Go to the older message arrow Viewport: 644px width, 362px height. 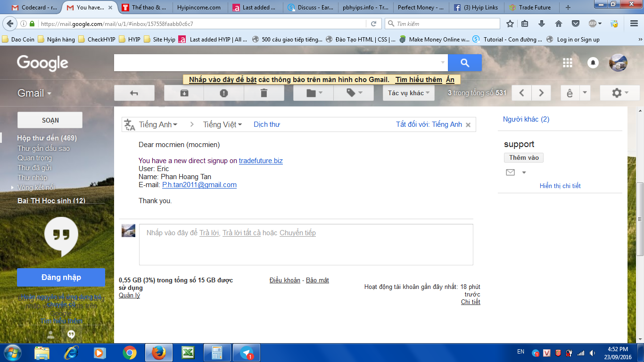tap(542, 93)
